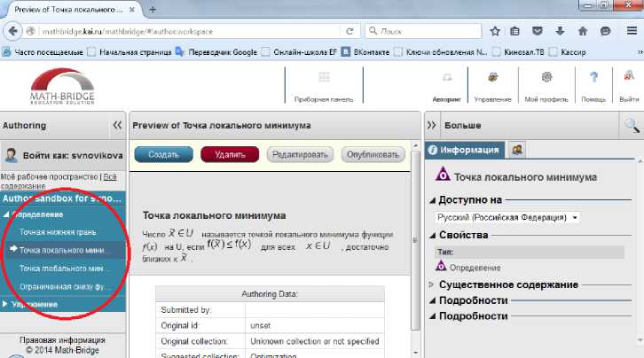This screenshot has height=358, width=644.
Task: Bookmark this page with the star icon
Action: pyautogui.click(x=495, y=31)
